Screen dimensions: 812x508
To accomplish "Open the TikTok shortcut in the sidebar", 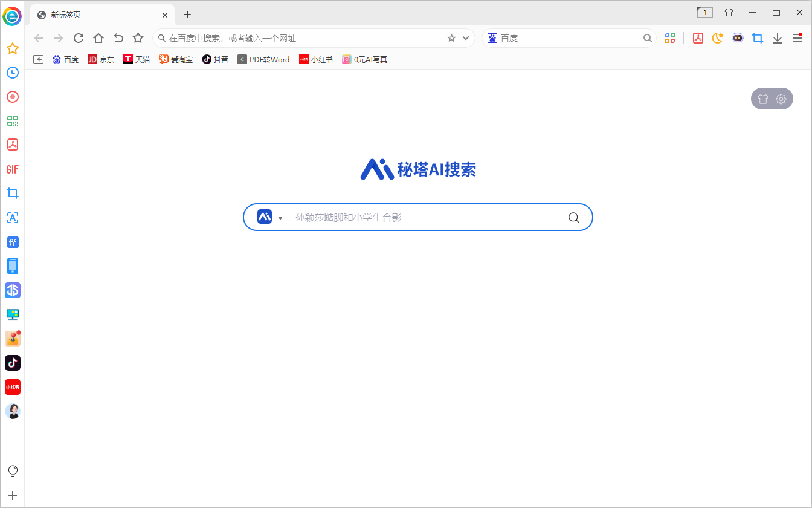I will (x=13, y=363).
